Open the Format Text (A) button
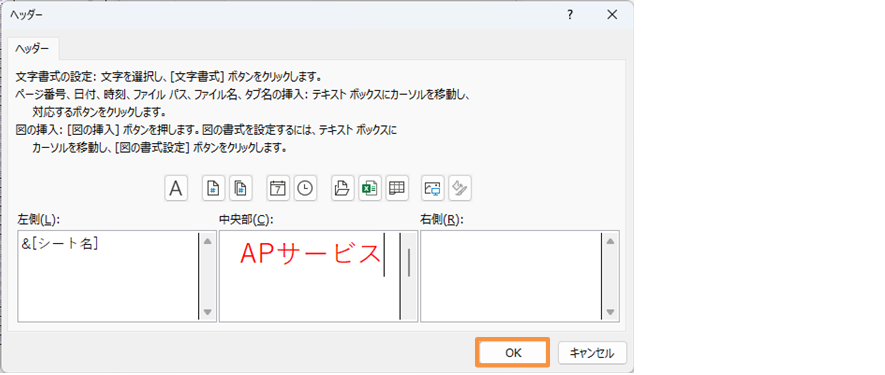Screen dimensions: 885x375 tap(176, 188)
